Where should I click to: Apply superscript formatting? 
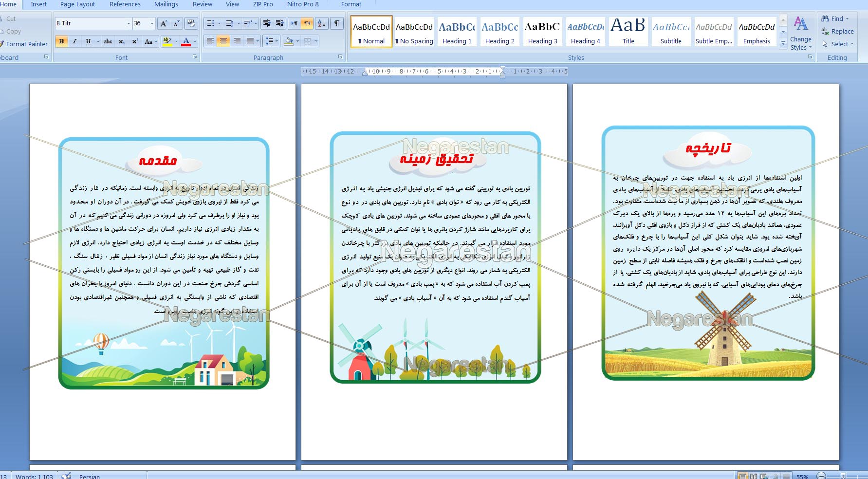click(x=135, y=41)
